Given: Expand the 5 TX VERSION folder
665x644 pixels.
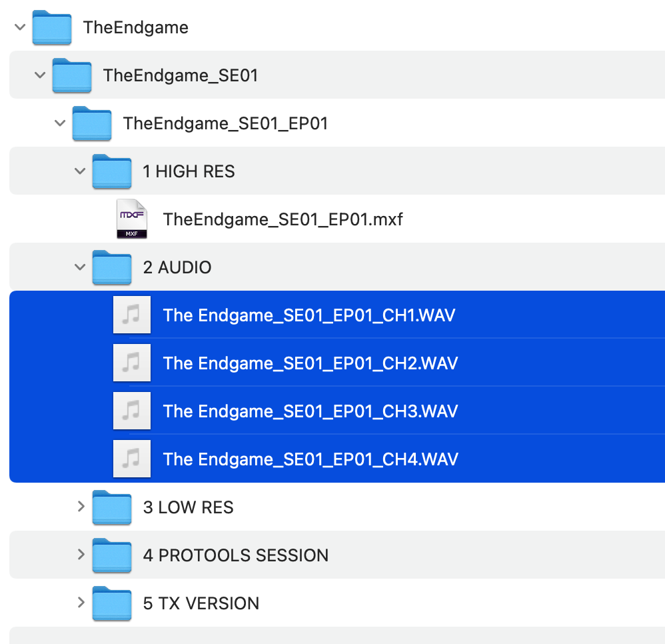Looking at the screenshot, I should click(x=81, y=603).
